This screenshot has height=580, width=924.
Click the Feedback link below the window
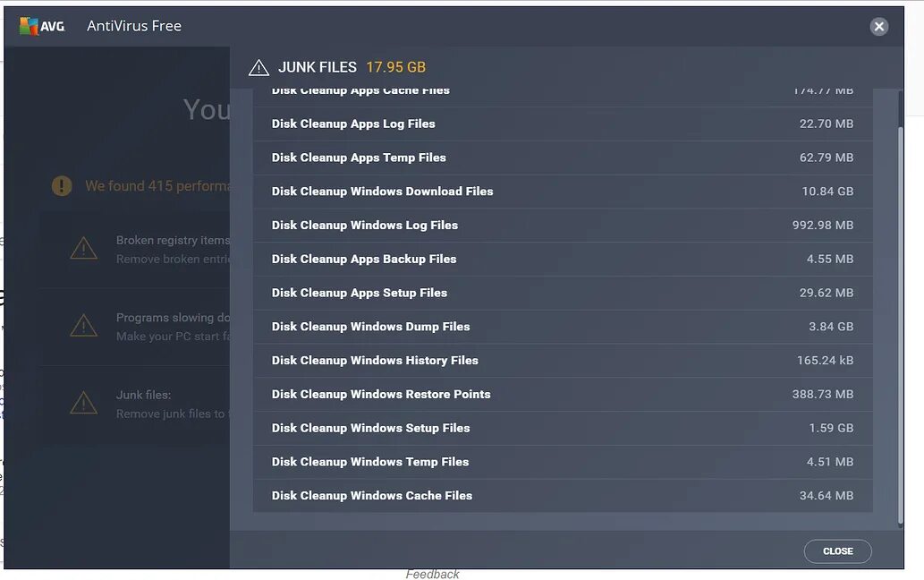tap(432, 574)
